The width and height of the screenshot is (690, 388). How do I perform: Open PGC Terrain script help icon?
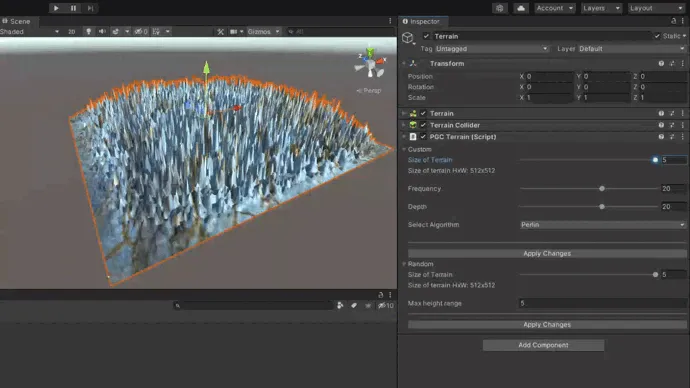pyautogui.click(x=661, y=137)
